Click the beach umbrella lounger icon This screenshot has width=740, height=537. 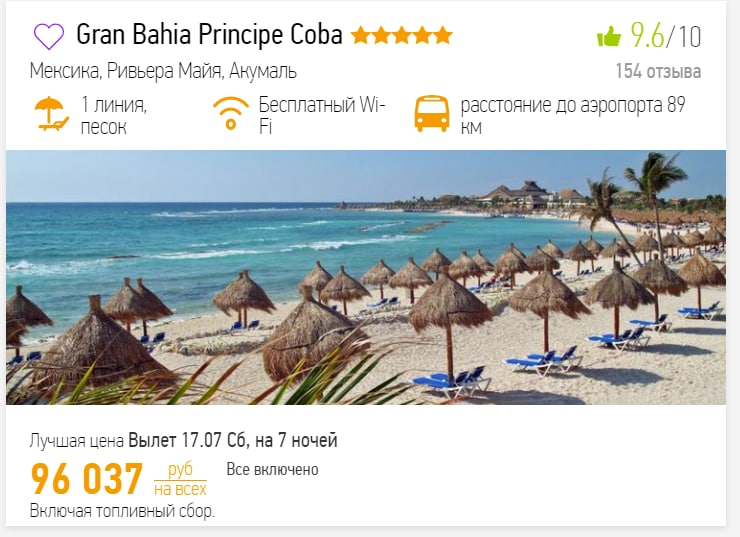[51, 113]
